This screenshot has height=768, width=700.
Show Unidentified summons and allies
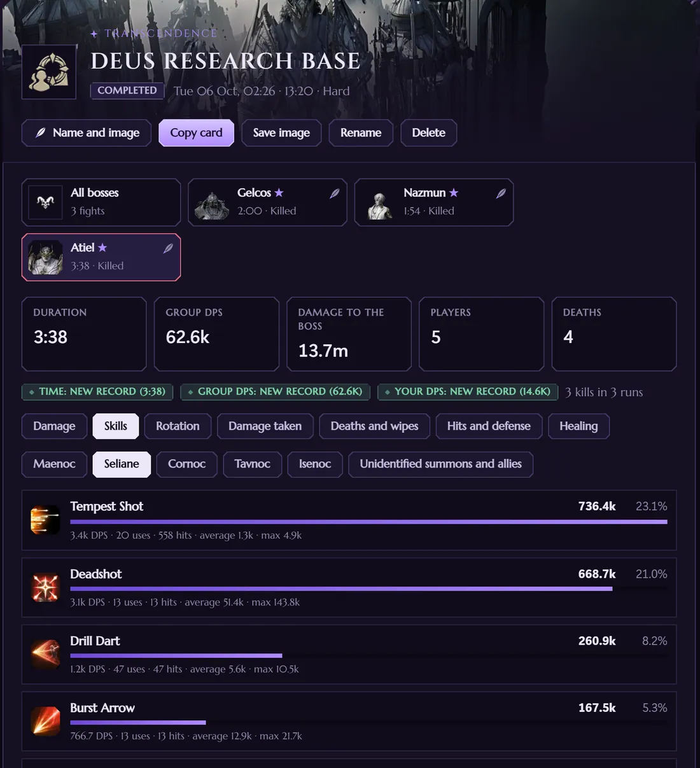tap(440, 464)
